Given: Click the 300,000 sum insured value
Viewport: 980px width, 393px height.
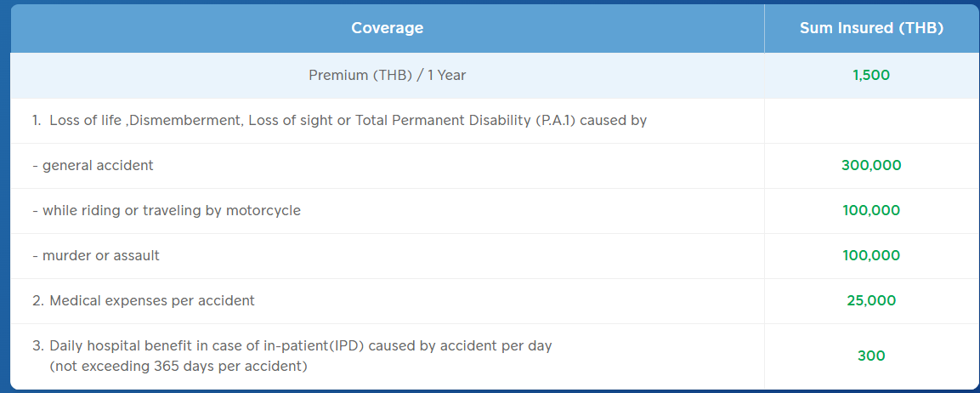Looking at the screenshot, I should [x=871, y=166].
